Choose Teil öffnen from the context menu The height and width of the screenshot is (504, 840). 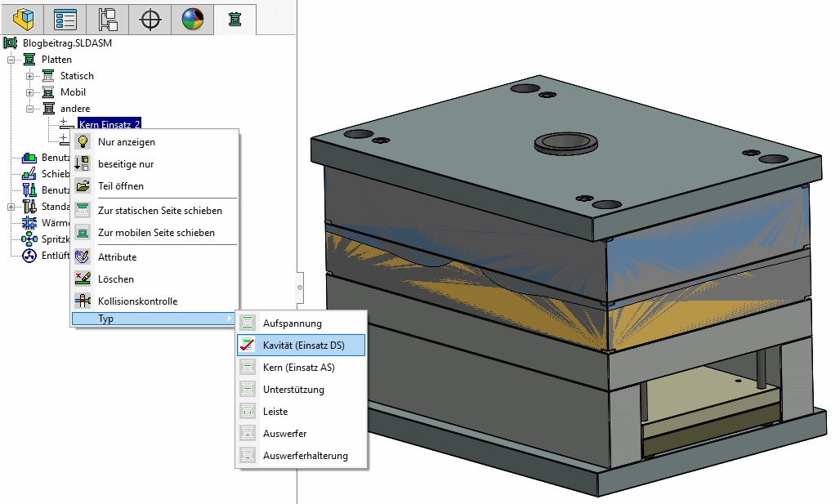click(x=154, y=186)
